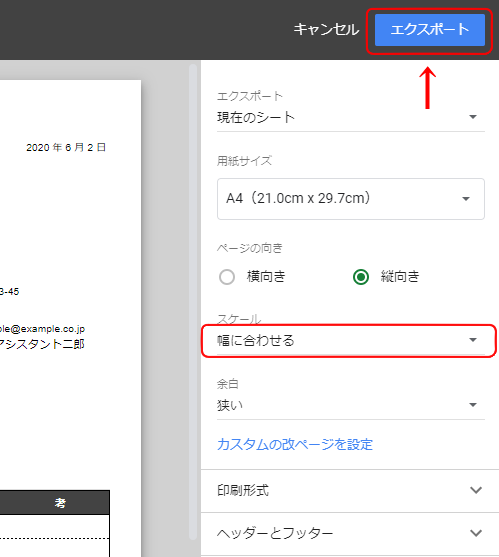This screenshot has height=557, width=499.
Task: Click the chevron beside 印刷形式
Action: point(476,490)
